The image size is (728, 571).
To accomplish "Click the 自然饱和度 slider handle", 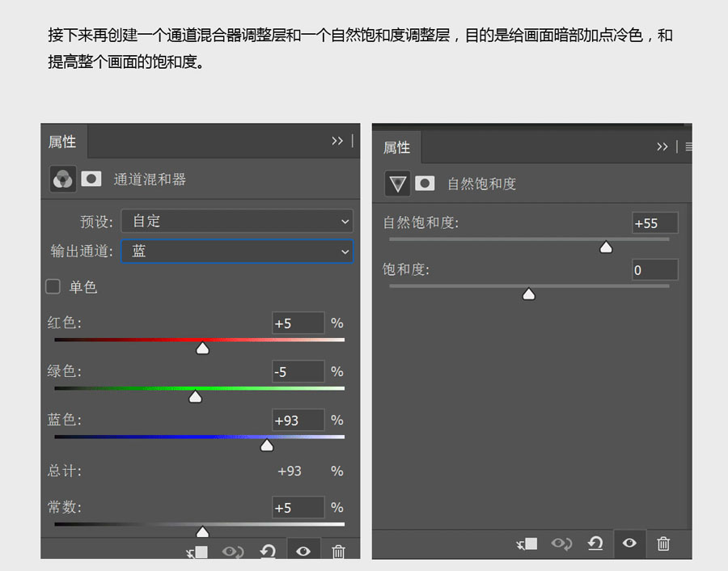I will click(x=606, y=247).
